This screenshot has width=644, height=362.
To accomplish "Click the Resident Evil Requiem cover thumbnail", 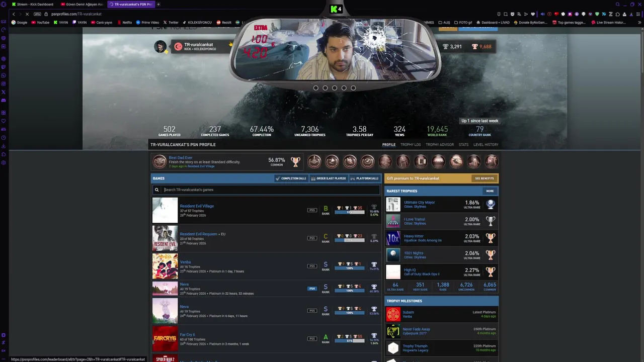I will pyautogui.click(x=165, y=238).
